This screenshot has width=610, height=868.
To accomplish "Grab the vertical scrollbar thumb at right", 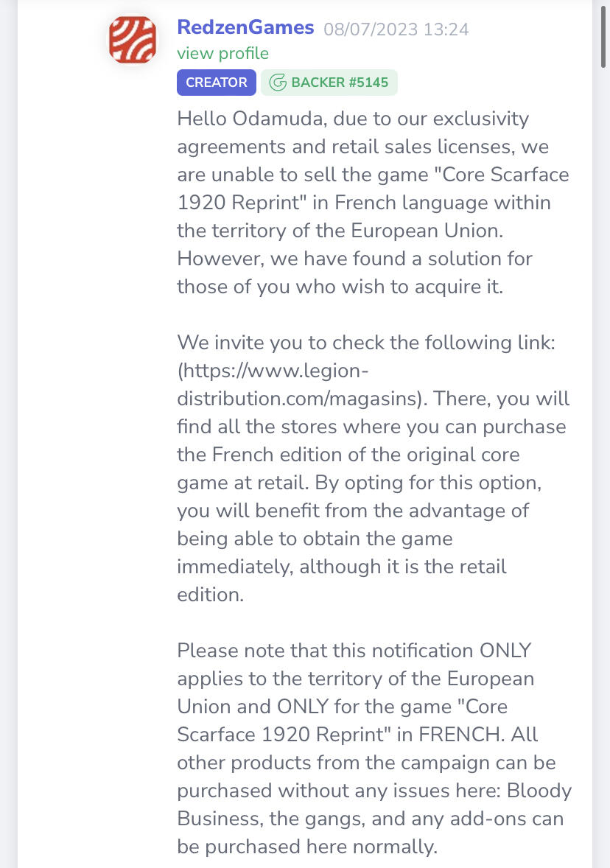I will pos(603,35).
